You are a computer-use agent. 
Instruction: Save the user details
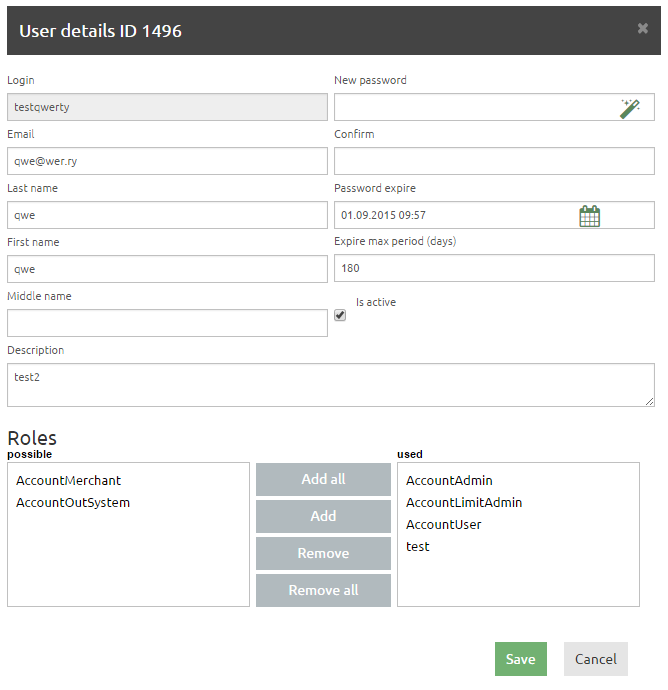[520, 659]
